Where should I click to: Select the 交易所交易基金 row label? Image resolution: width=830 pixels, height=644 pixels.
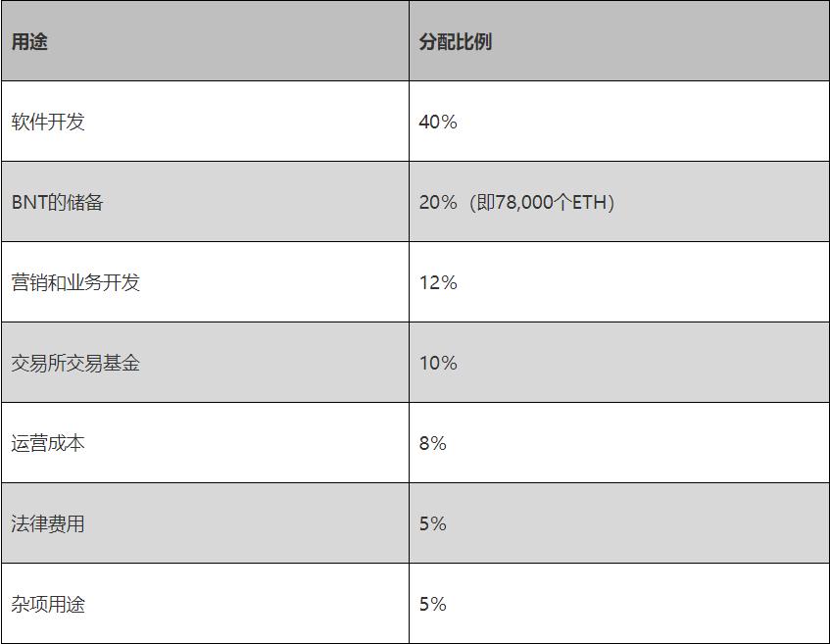coord(75,364)
